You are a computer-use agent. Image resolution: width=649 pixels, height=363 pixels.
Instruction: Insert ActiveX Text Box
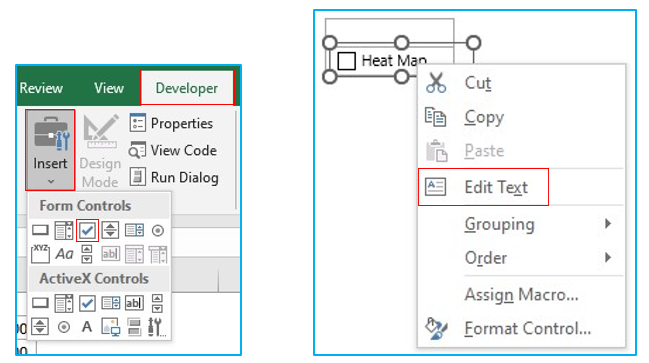point(134,303)
